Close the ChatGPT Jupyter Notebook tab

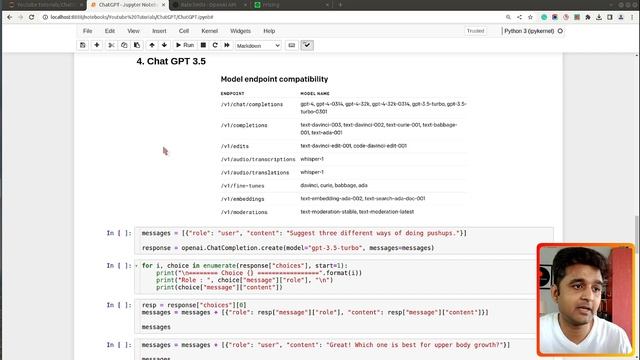coord(163,5)
